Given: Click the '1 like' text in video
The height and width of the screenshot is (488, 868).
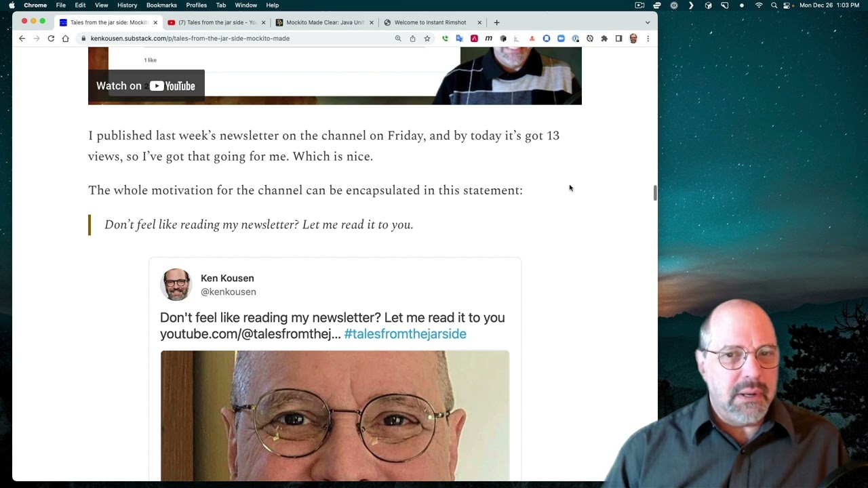Looking at the screenshot, I should [x=150, y=60].
